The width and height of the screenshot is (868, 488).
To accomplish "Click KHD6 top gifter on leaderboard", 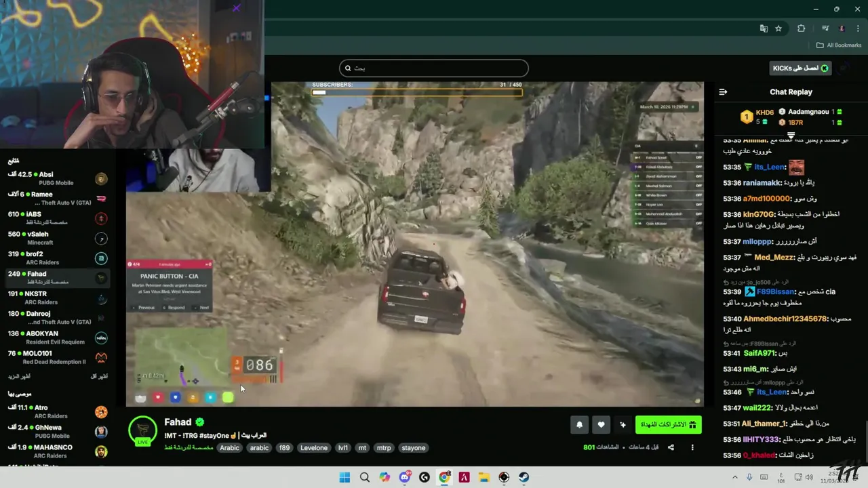I will pyautogui.click(x=764, y=113).
